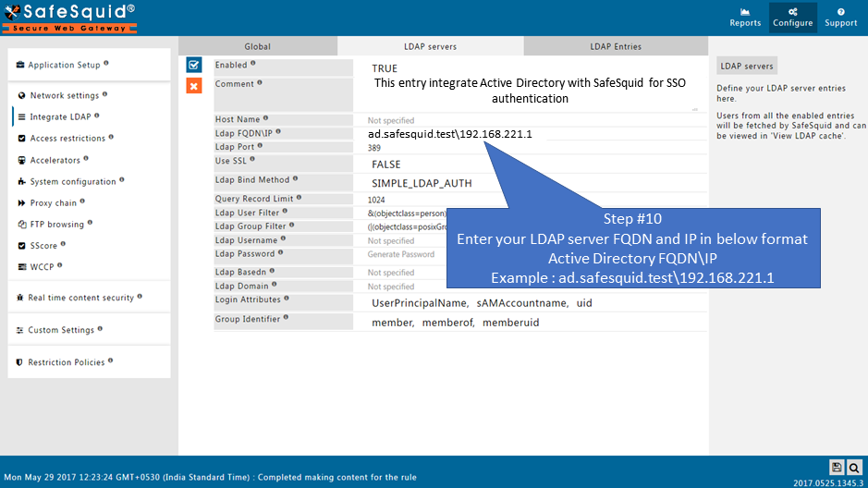The width and height of the screenshot is (868, 488).
Task: Switch to the LDAP servers tab
Action: (430, 46)
